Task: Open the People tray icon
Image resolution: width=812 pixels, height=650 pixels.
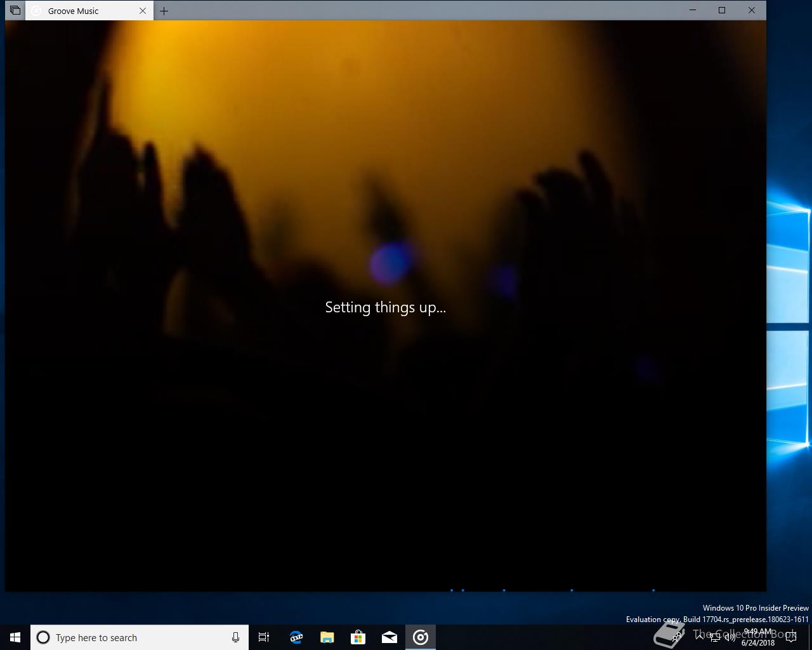Action: [x=676, y=637]
